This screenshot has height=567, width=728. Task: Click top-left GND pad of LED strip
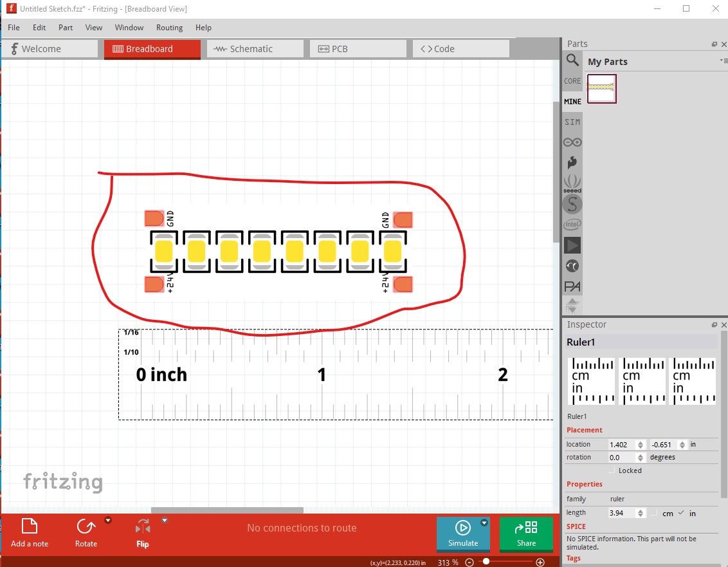[x=154, y=218]
